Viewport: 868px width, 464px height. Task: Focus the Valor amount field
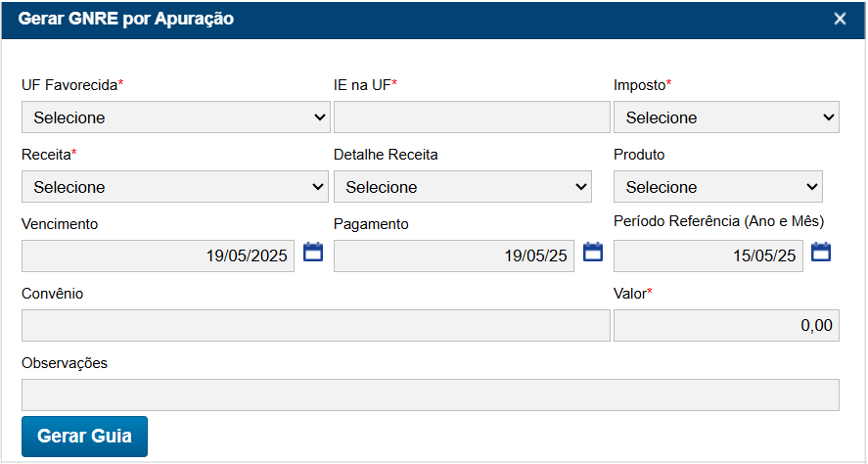pyautogui.click(x=726, y=326)
